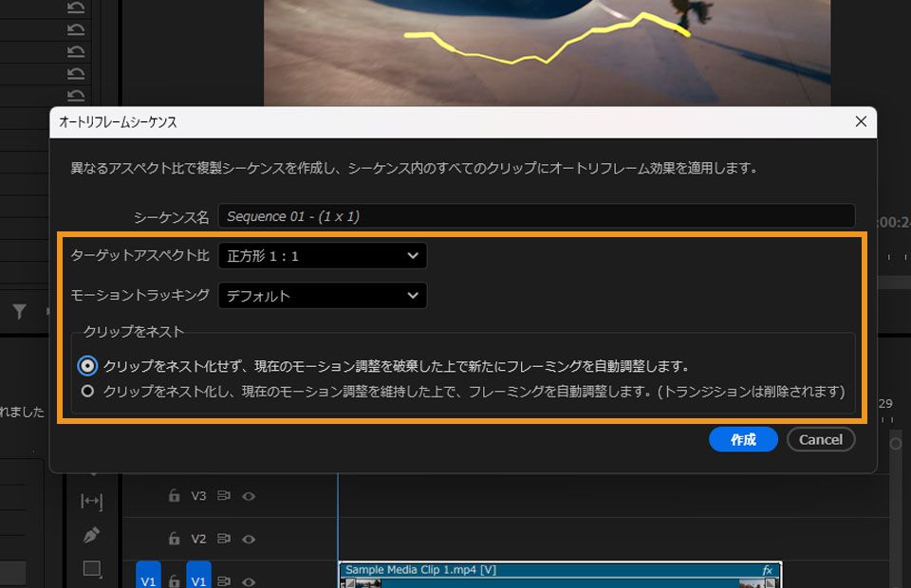Viewport: 911px width, 588px height.
Task: Open the ターゲットアスペクト比 dropdown showing 正方形 1:1
Action: point(323,255)
